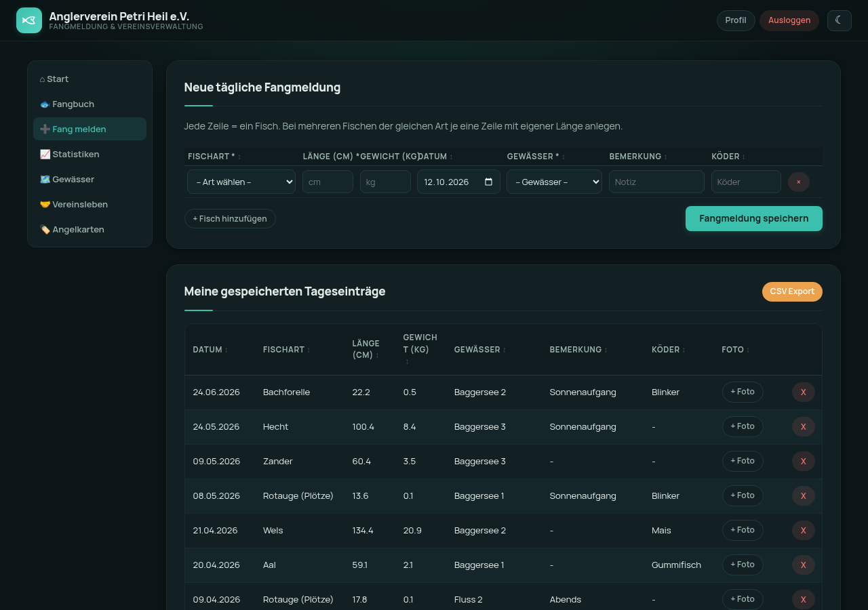
Task: Delete the Zander entry from 09.05.2026
Action: pos(804,461)
